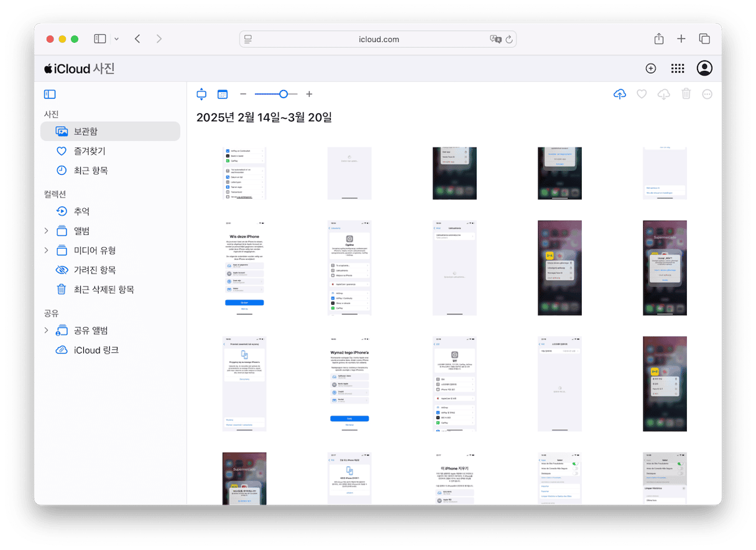The height and width of the screenshot is (550, 756).
Task: Open the 'Wis deze iPhone' screenshot thumbnail
Action: [x=244, y=268]
